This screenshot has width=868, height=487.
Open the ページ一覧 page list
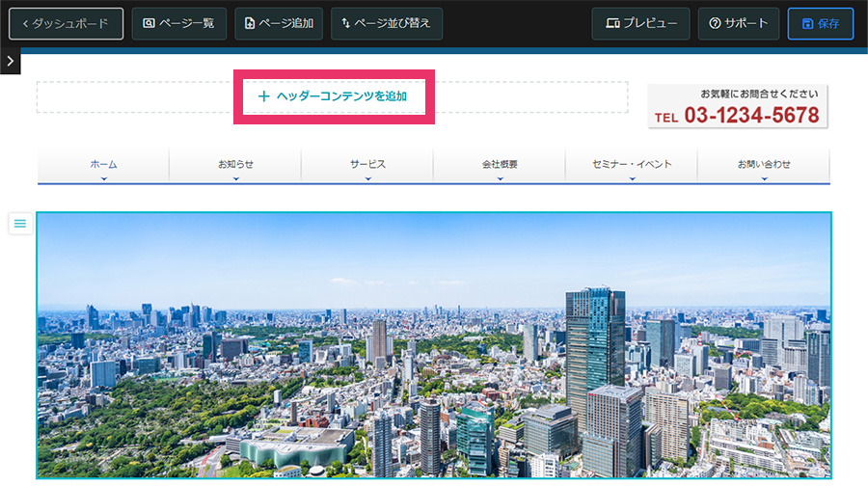(x=178, y=24)
